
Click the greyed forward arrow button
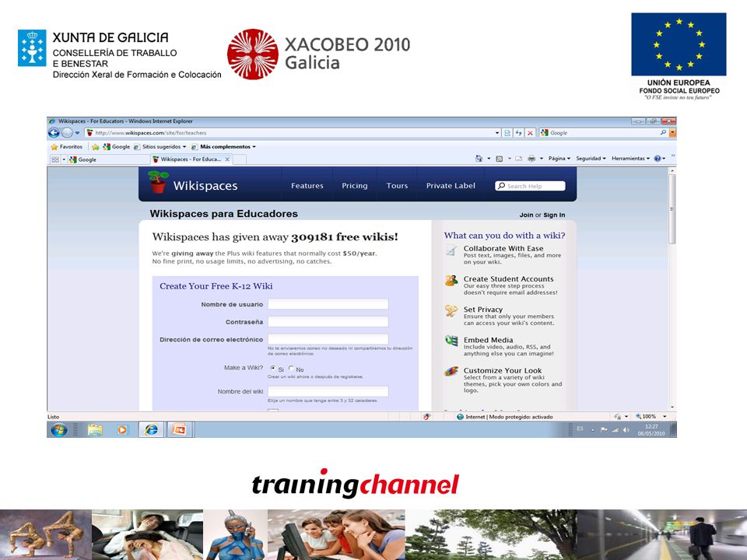coord(67,133)
